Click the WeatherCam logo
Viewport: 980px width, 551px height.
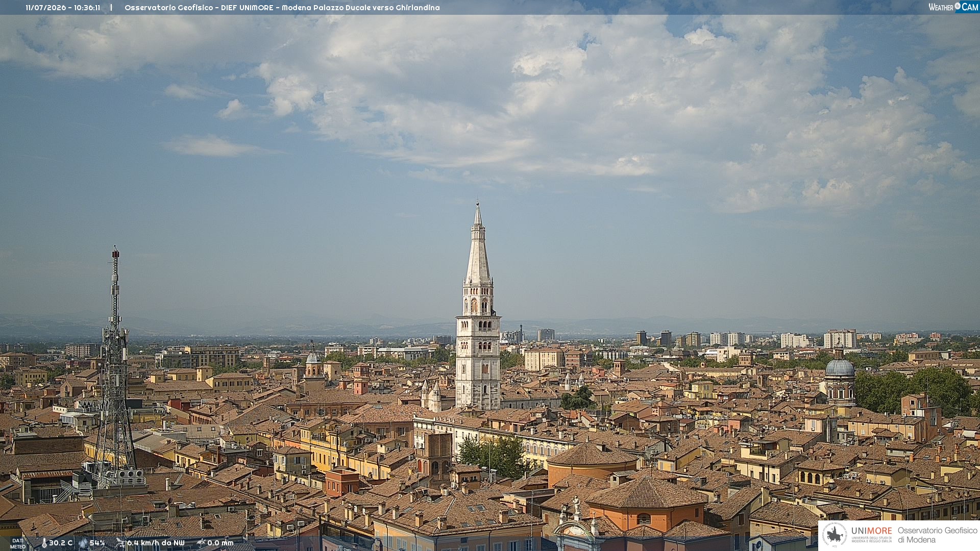click(953, 7)
